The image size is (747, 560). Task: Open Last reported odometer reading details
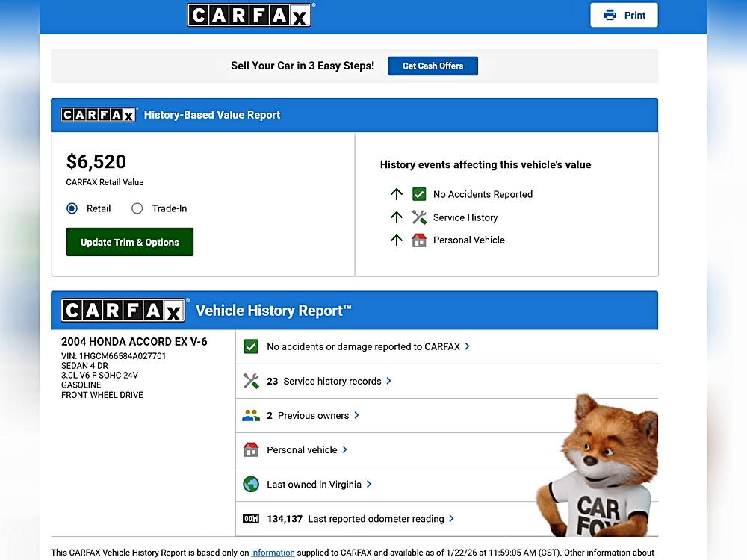coord(451,519)
